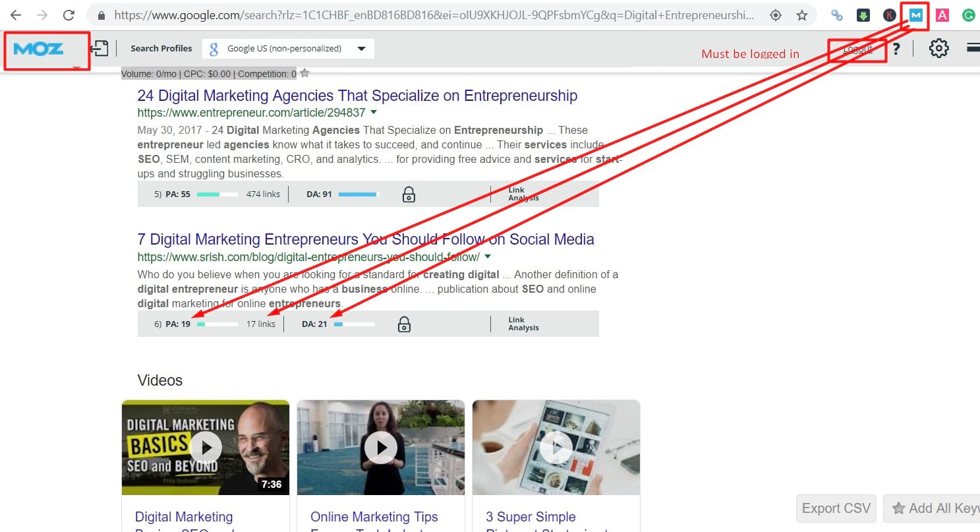The image size is (980, 532).
Task: Play the Digital Marketing Basics video thumbnail
Action: pyautogui.click(x=206, y=448)
